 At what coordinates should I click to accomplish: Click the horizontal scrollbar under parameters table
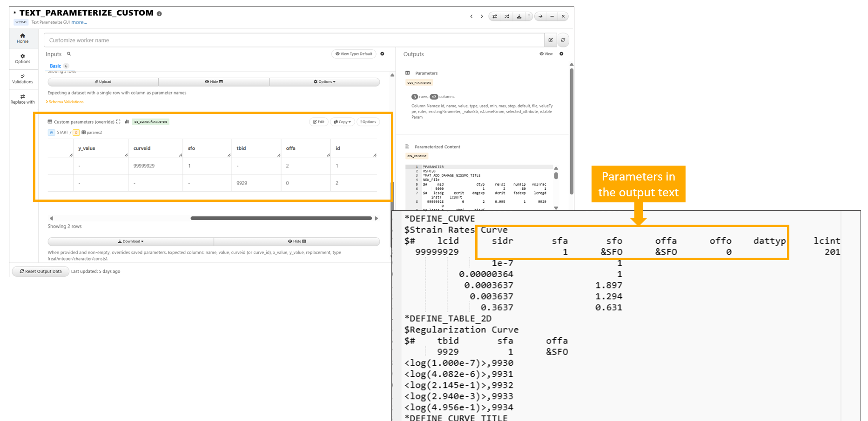(x=281, y=218)
